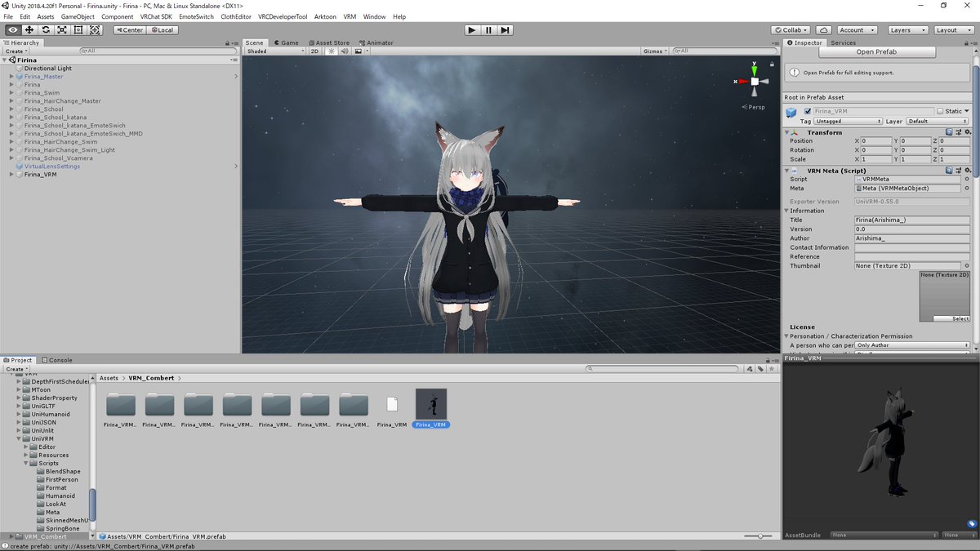Click the Author field Arishima_

[x=912, y=238]
